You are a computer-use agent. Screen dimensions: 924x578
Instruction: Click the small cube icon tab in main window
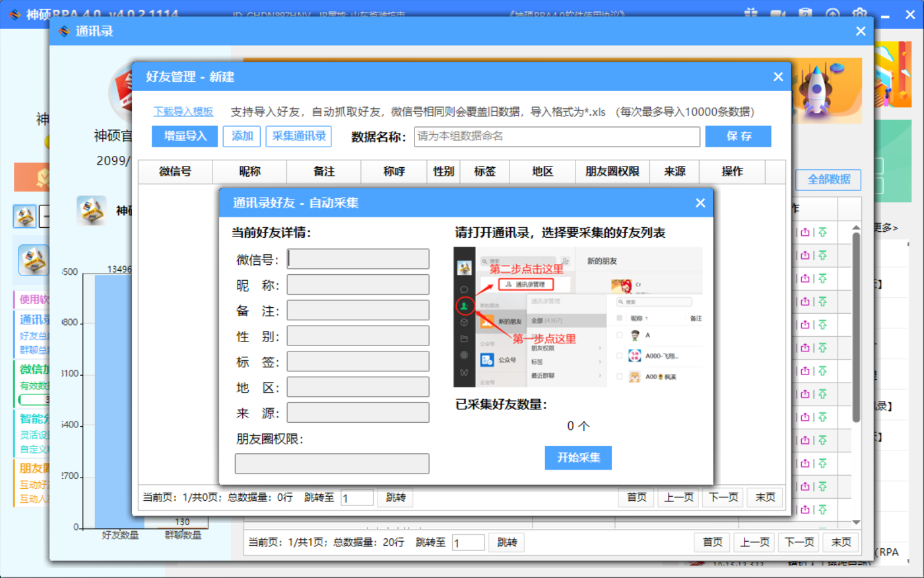(x=25, y=216)
